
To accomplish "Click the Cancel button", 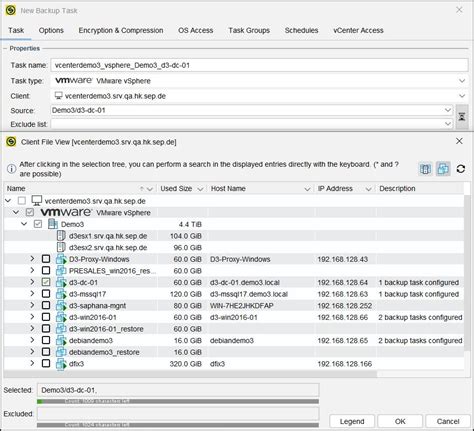I will coord(448,421).
